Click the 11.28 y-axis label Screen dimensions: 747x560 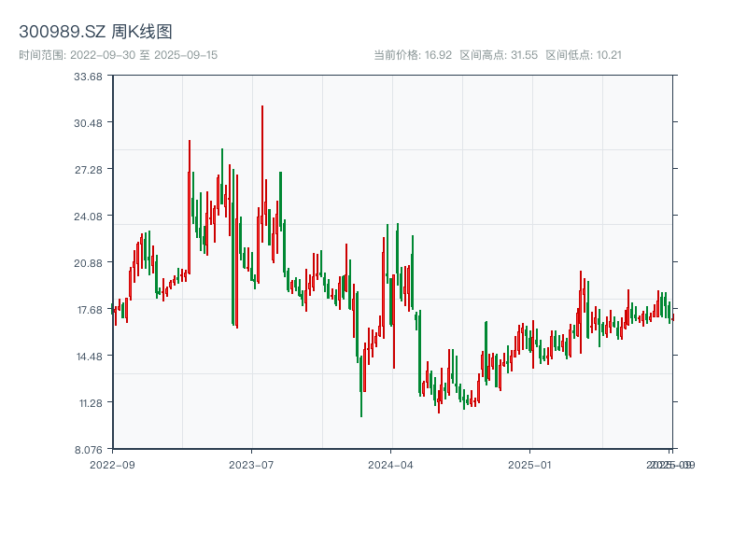tap(91, 403)
